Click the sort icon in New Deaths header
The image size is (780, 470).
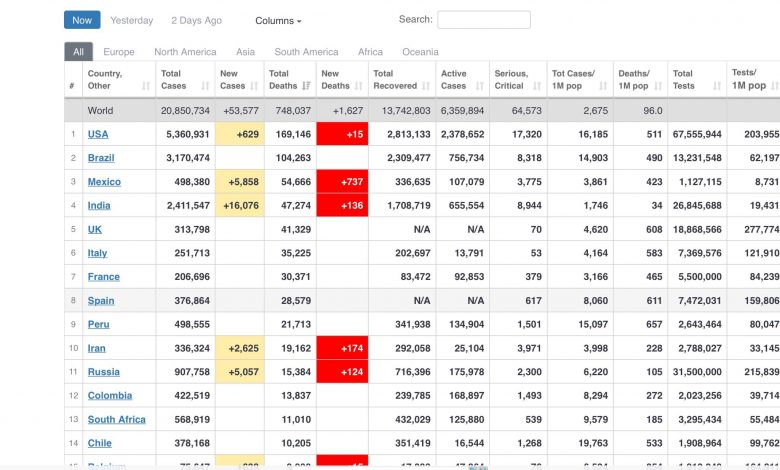pos(359,86)
